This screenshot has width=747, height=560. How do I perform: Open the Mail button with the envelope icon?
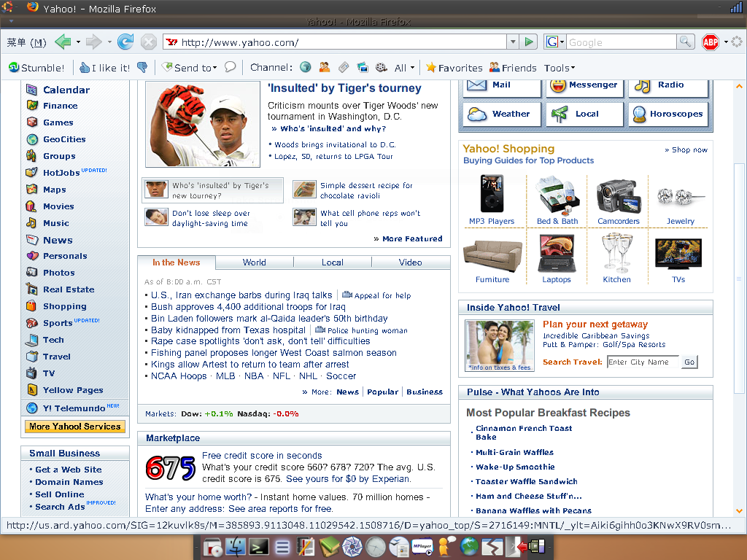pos(502,87)
